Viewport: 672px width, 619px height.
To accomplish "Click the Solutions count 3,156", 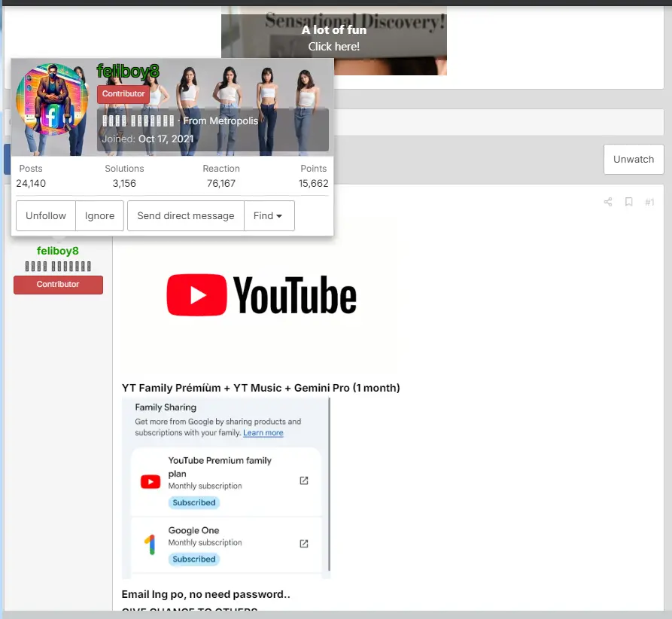I will 124,184.
